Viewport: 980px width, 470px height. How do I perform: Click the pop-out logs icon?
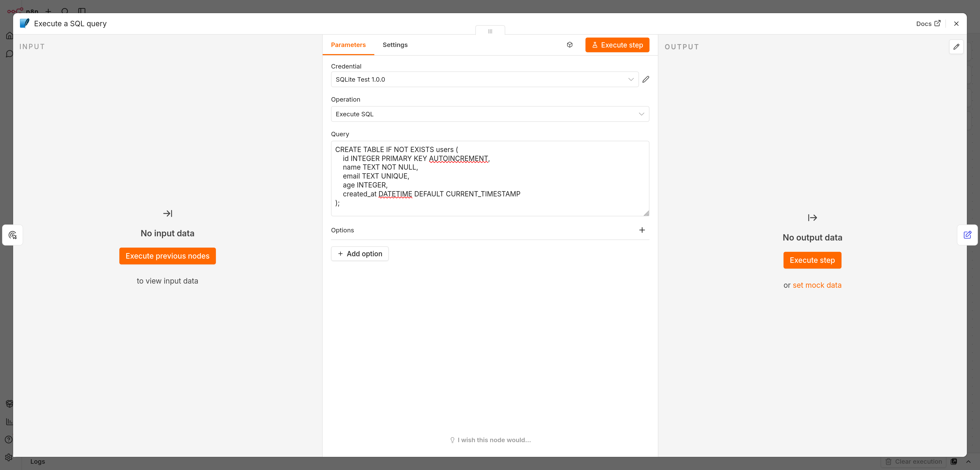tap(954, 462)
